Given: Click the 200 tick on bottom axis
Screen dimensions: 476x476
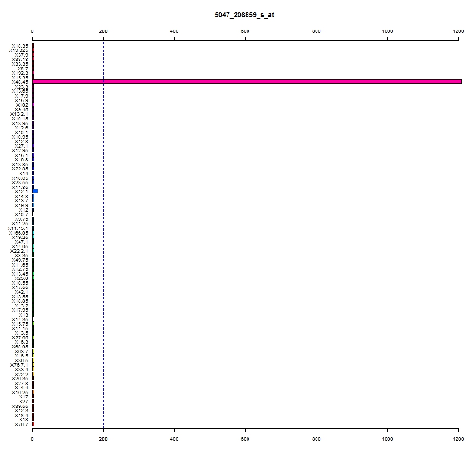Looking at the screenshot, I should 103,439.
